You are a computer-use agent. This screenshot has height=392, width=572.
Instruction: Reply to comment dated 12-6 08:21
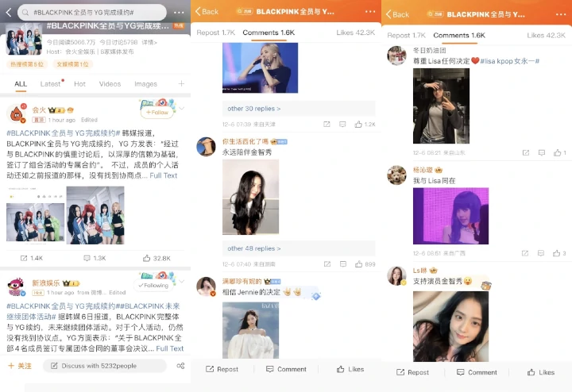click(x=542, y=152)
